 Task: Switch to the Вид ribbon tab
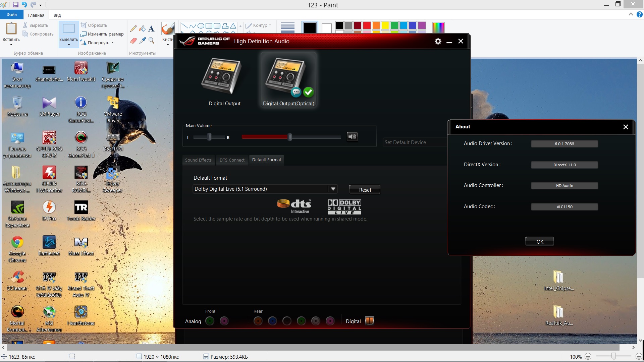pos(57,15)
